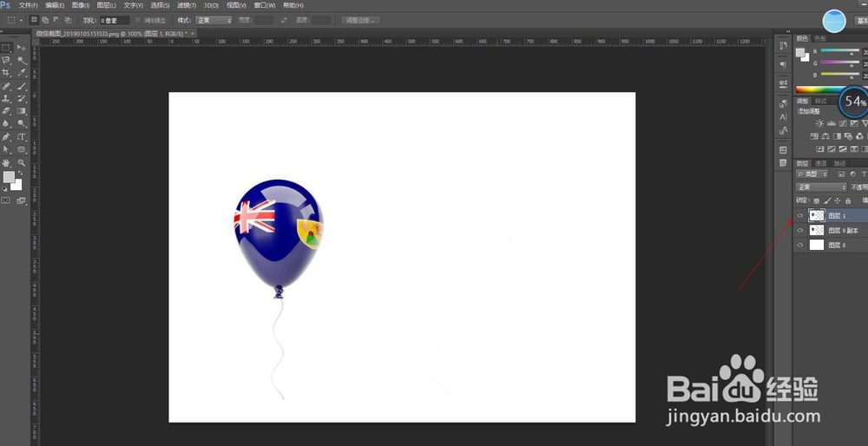
Task: Select the Path Selection tool
Action: (x=7, y=149)
